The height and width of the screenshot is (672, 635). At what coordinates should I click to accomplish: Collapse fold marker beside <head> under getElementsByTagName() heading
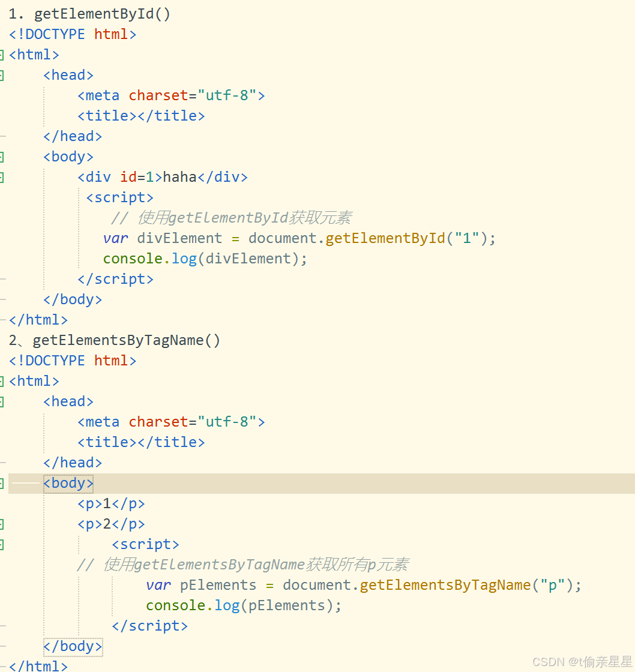tap(1, 401)
